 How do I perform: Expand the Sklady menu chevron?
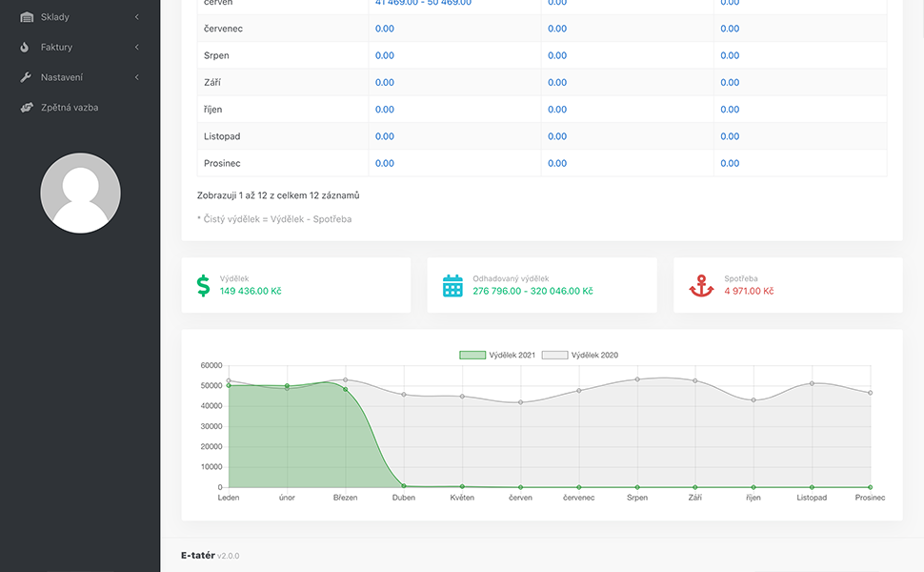coord(137,17)
